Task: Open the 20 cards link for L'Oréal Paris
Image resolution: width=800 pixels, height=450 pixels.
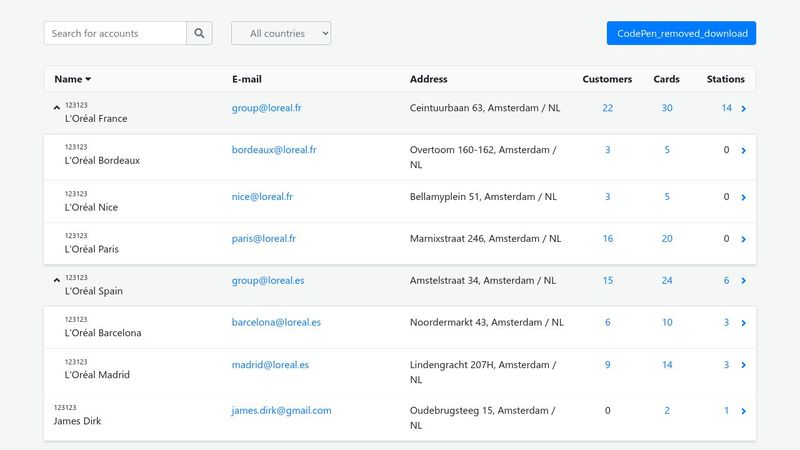Action: [667, 239]
